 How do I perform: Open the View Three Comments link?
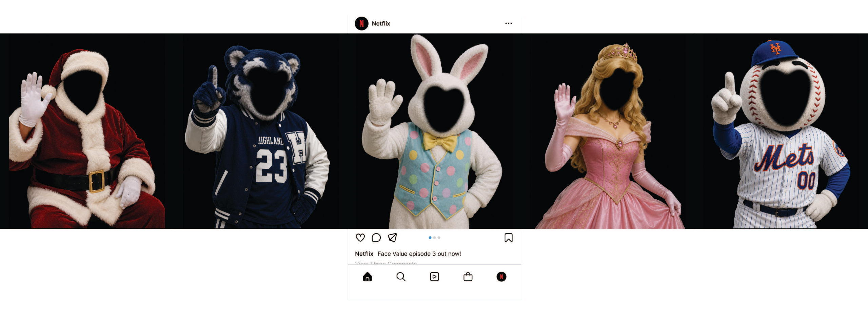[x=386, y=263]
